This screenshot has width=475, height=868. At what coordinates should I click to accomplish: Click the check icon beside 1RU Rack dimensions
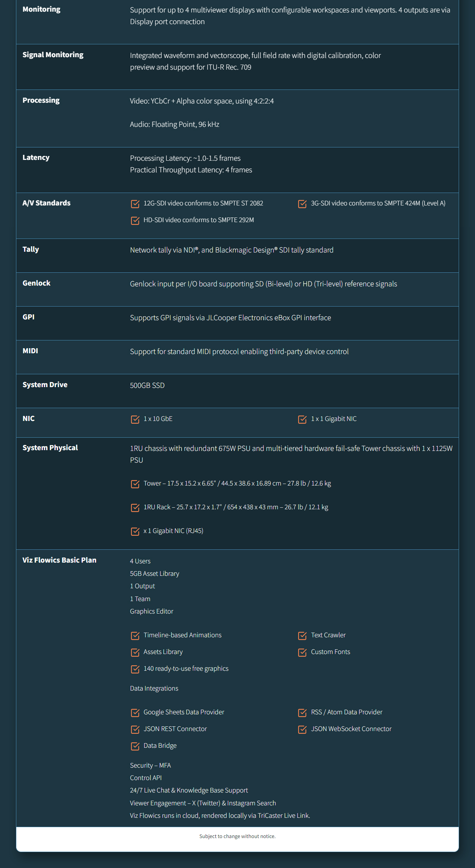pyautogui.click(x=135, y=507)
